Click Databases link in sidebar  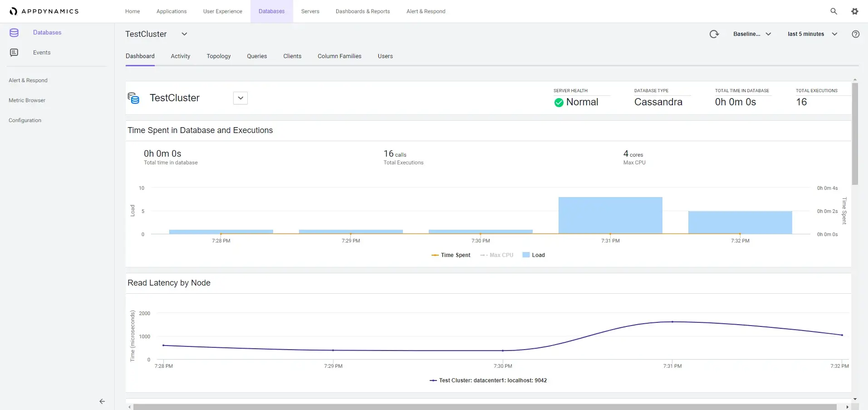coord(47,33)
